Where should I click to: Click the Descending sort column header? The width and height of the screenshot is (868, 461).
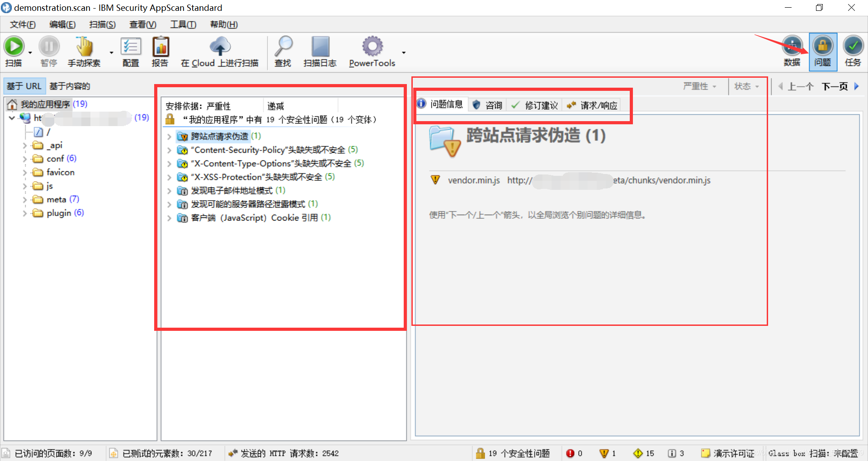[x=300, y=106]
